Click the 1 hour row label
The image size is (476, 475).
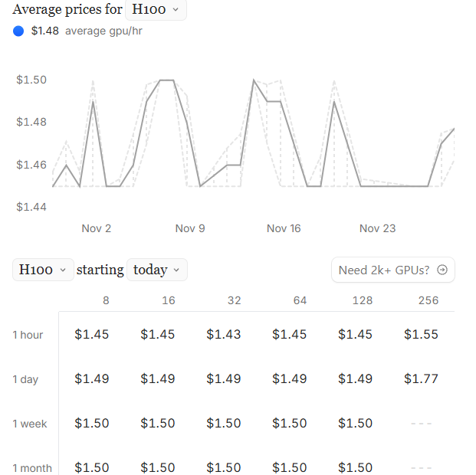pyautogui.click(x=28, y=335)
